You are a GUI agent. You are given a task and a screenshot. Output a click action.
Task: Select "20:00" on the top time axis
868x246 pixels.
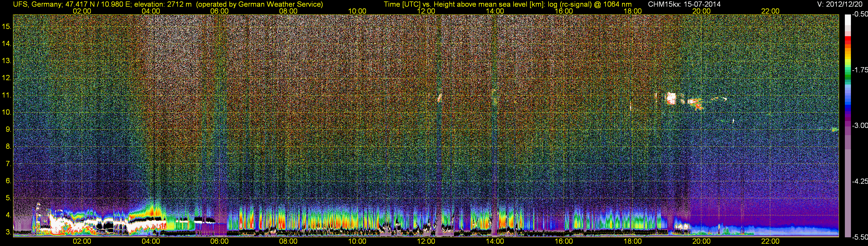[x=702, y=11]
